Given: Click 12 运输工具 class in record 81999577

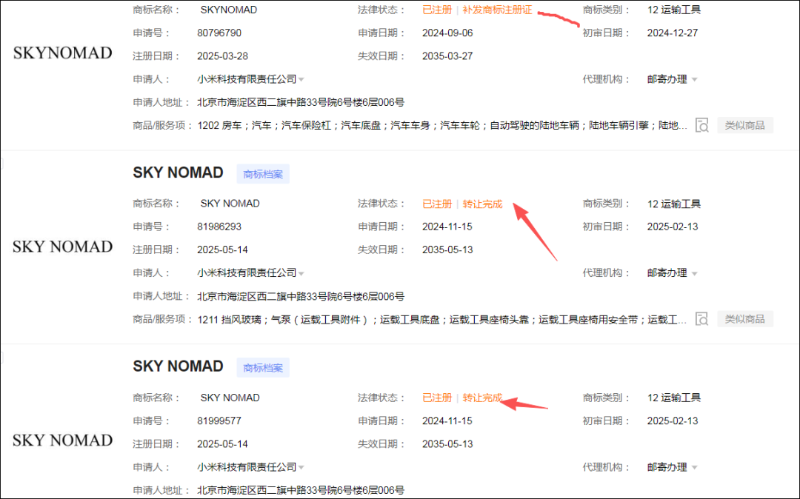Looking at the screenshot, I should coord(673,397).
